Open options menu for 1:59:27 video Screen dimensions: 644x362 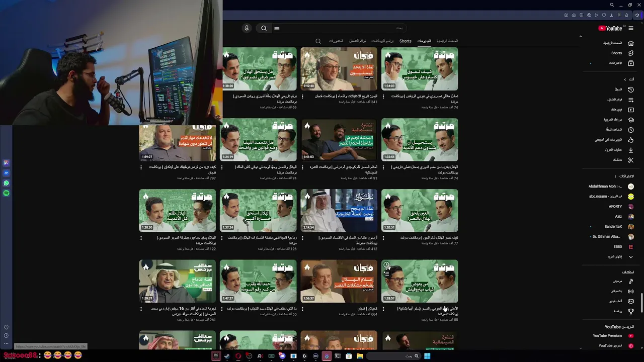[x=141, y=167]
